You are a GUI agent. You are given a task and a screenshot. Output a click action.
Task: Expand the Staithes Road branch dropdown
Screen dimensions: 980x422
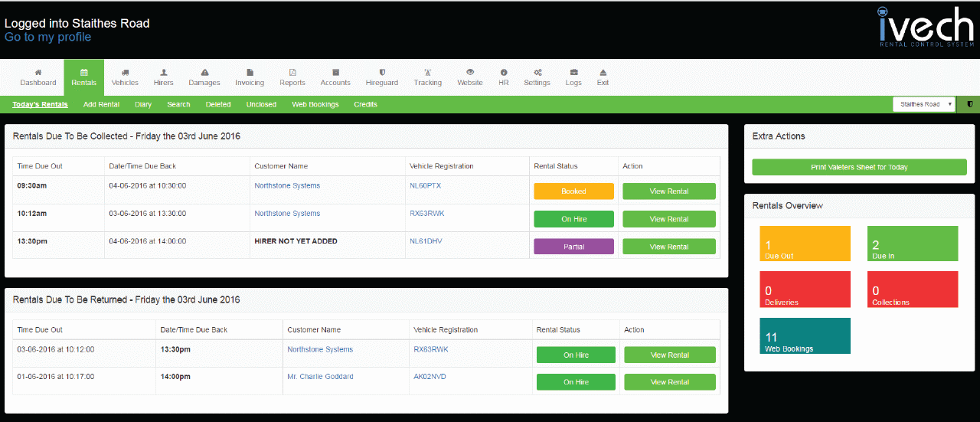point(925,104)
